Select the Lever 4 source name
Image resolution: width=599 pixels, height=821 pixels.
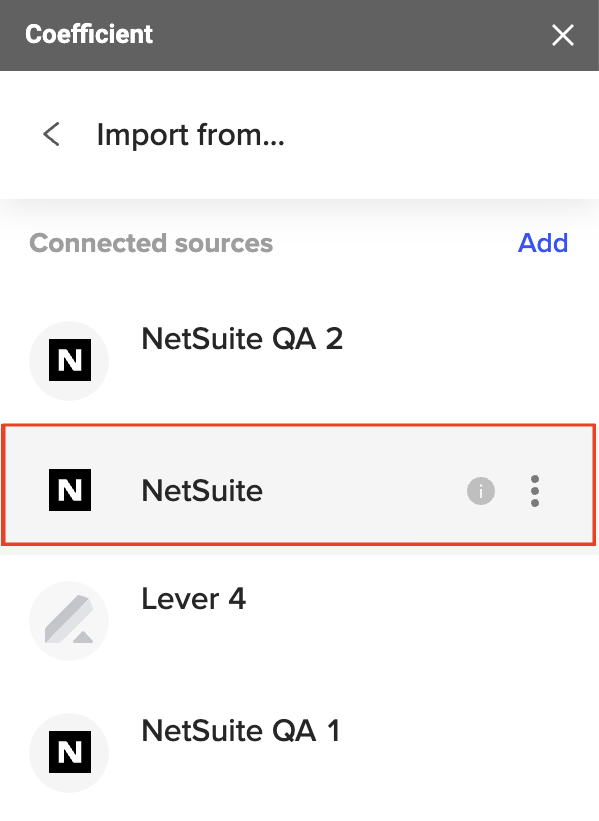(194, 598)
